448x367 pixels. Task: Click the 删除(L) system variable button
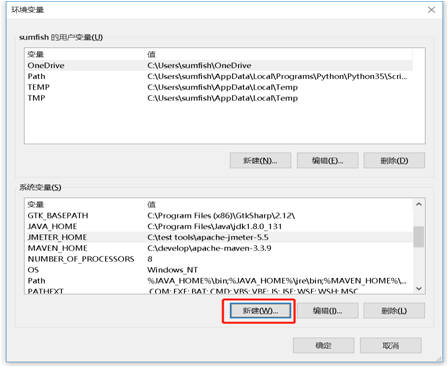point(394,311)
